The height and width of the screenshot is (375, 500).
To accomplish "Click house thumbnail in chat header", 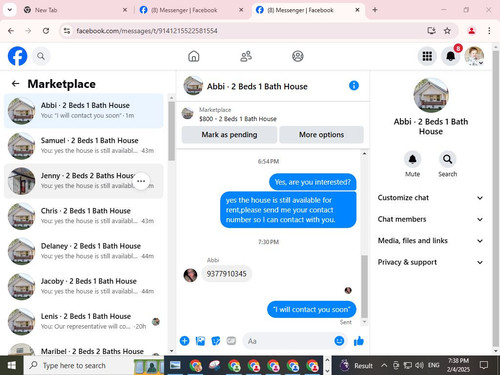I will coord(193,86).
